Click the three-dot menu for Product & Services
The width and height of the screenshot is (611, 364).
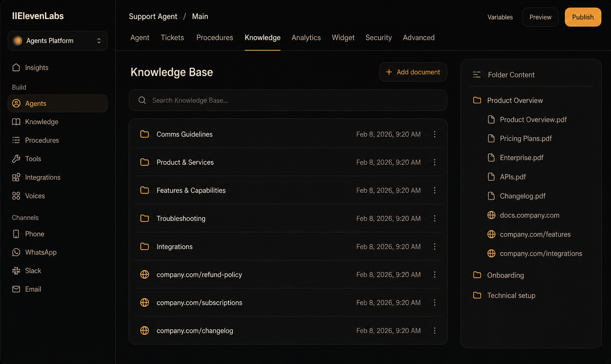435,162
